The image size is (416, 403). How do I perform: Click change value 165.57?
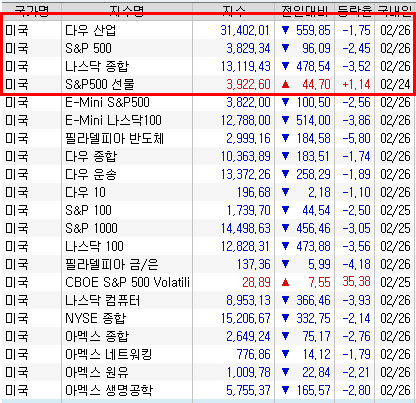(x=313, y=390)
